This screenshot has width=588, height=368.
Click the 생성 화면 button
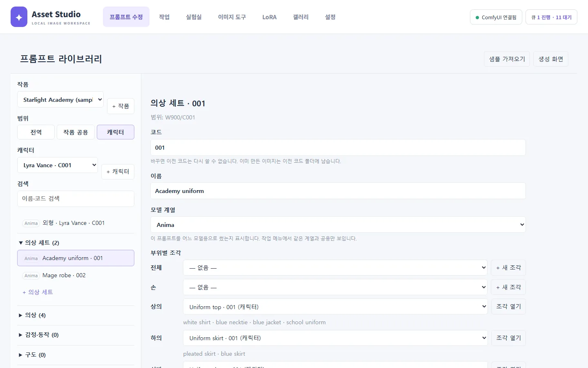(x=551, y=59)
